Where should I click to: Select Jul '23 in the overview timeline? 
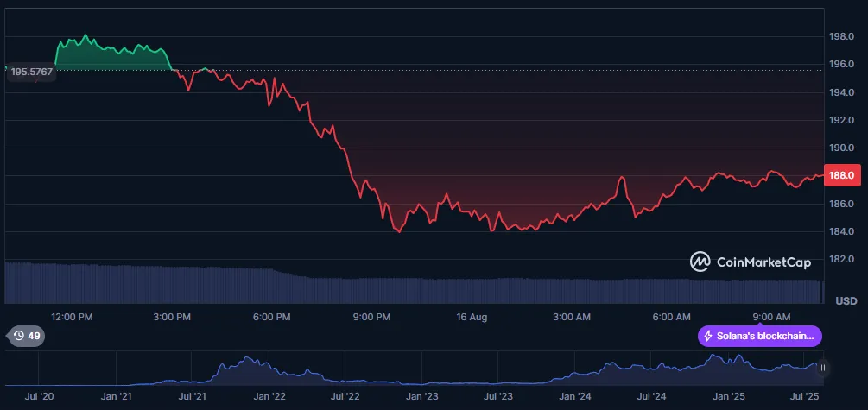click(x=498, y=396)
